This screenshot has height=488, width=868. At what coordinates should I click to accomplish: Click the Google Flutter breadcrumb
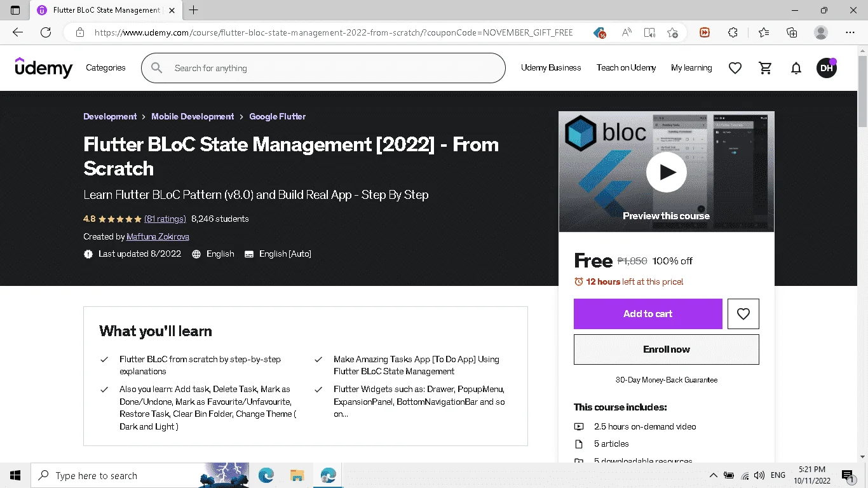278,116
